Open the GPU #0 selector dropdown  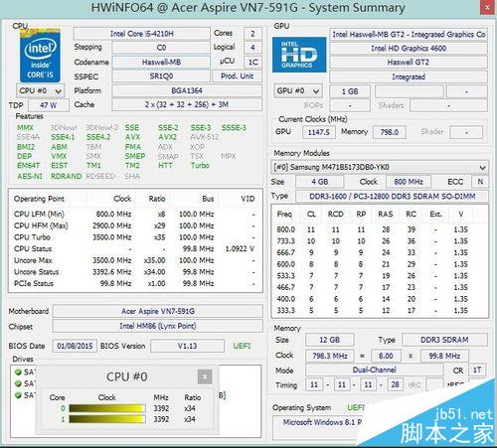[298, 90]
